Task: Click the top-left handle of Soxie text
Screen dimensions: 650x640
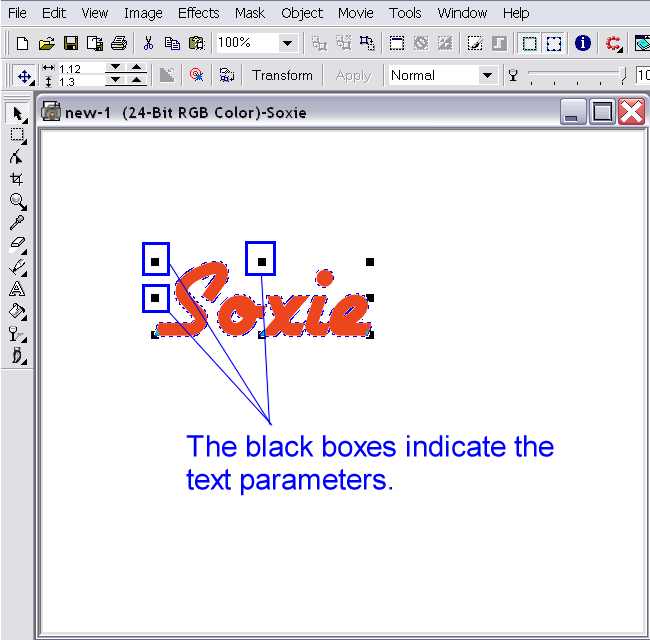Action: (155, 262)
